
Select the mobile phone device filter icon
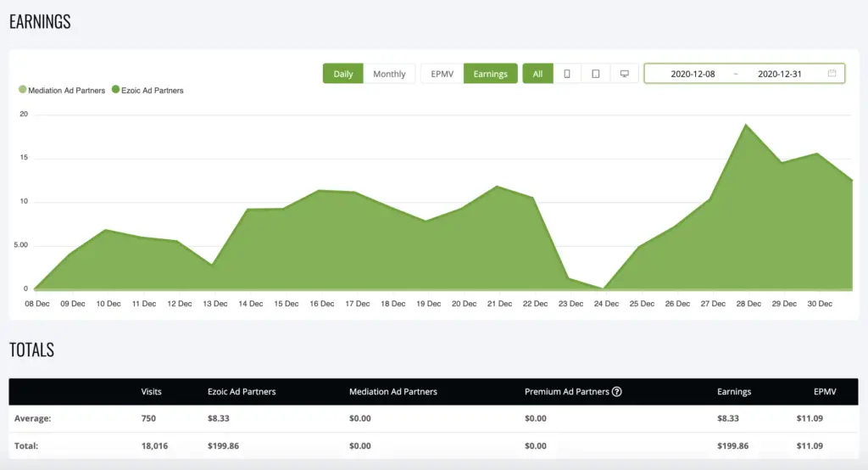click(x=567, y=74)
